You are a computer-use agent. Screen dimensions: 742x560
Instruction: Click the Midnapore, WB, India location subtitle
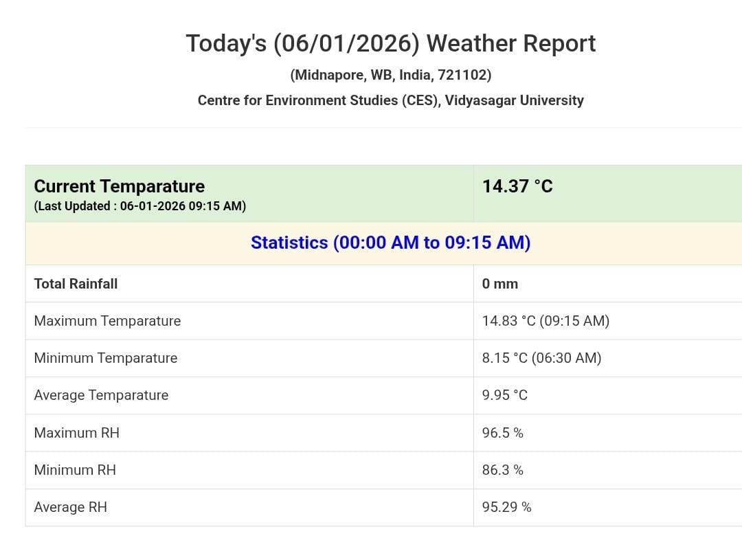(x=390, y=75)
